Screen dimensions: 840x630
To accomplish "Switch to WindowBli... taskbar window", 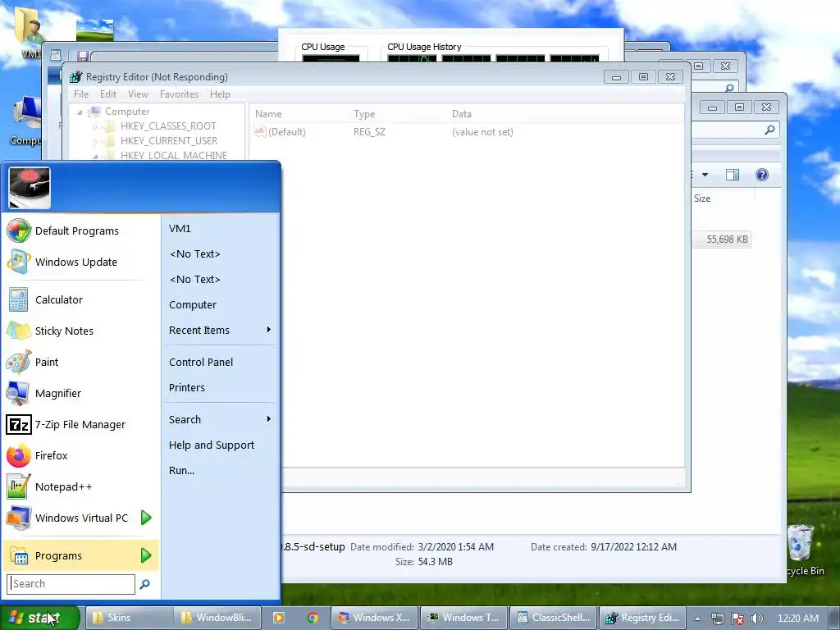I will [217, 618].
